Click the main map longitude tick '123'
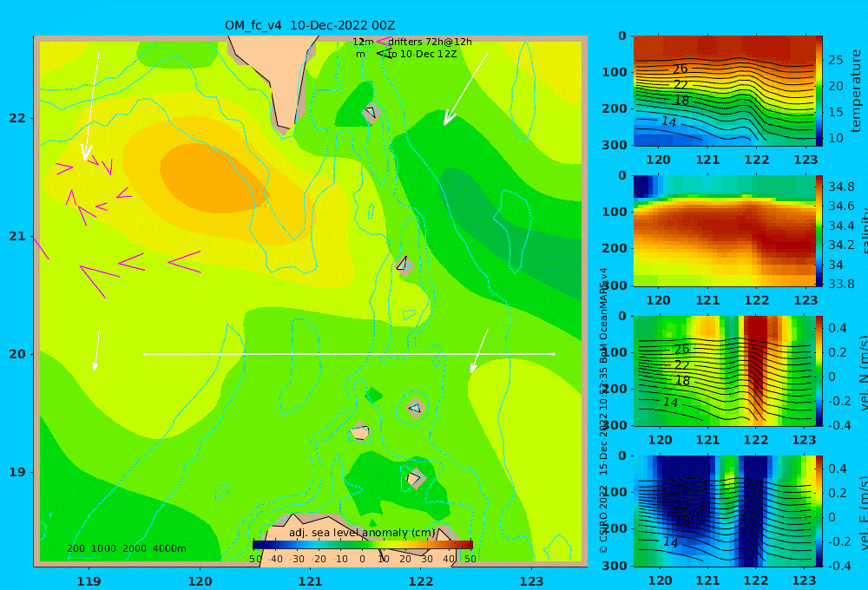This screenshot has height=590, width=868. (x=532, y=581)
